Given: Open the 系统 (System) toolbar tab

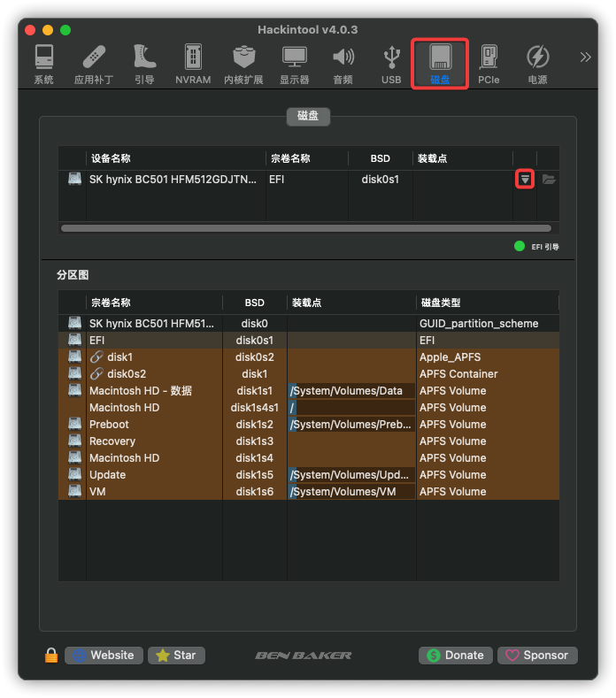Looking at the screenshot, I should 43,64.
